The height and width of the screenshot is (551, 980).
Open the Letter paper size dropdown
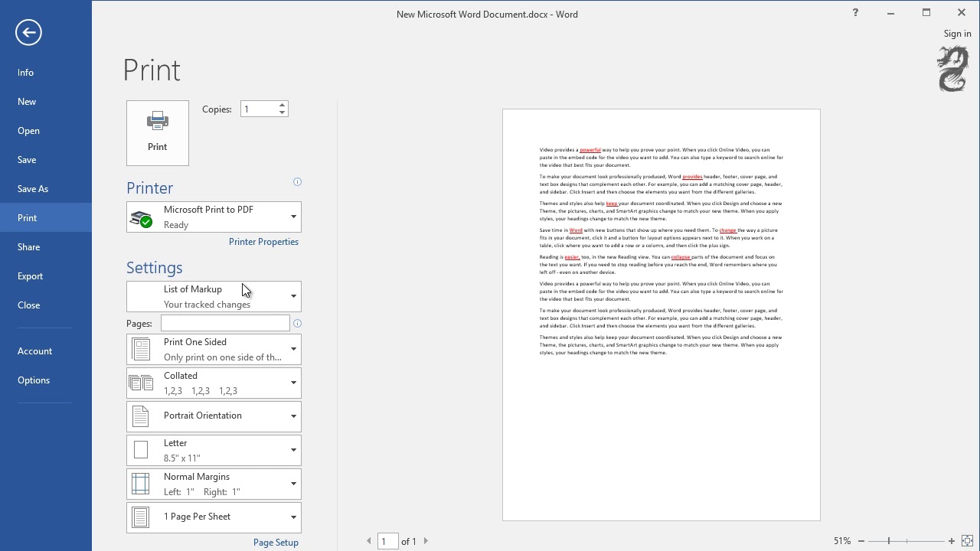[x=214, y=451]
